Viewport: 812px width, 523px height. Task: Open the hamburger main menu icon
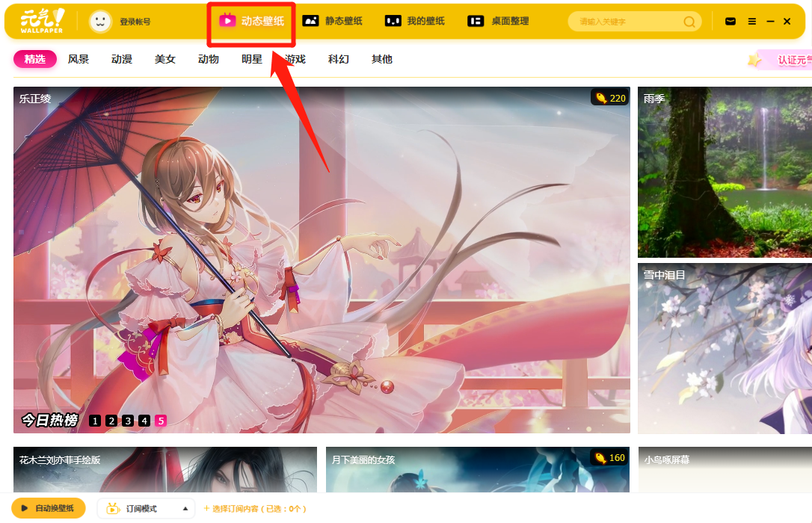[752, 21]
